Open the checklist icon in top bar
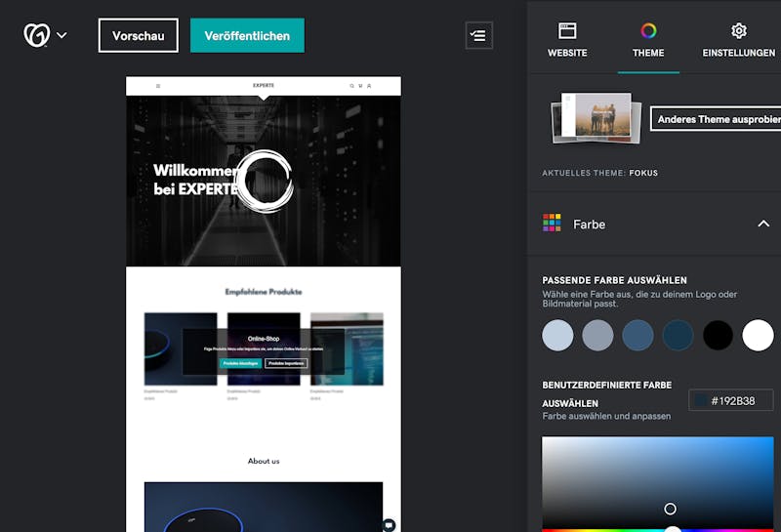 click(x=478, y=35)
